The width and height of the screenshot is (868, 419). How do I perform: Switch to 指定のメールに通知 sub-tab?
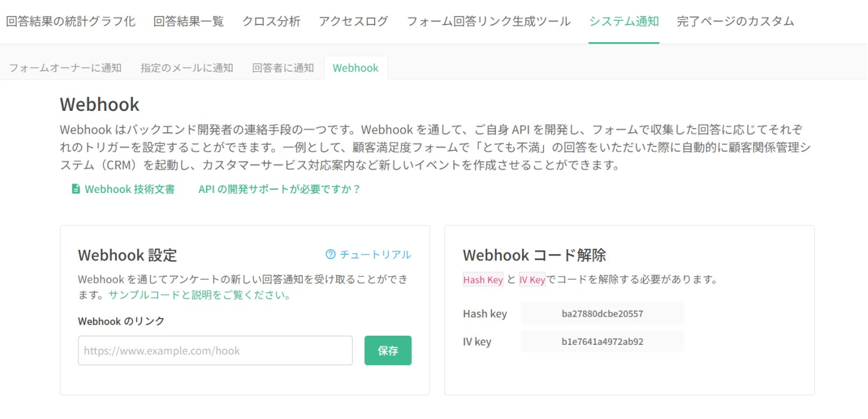click(x=187, y=68)
